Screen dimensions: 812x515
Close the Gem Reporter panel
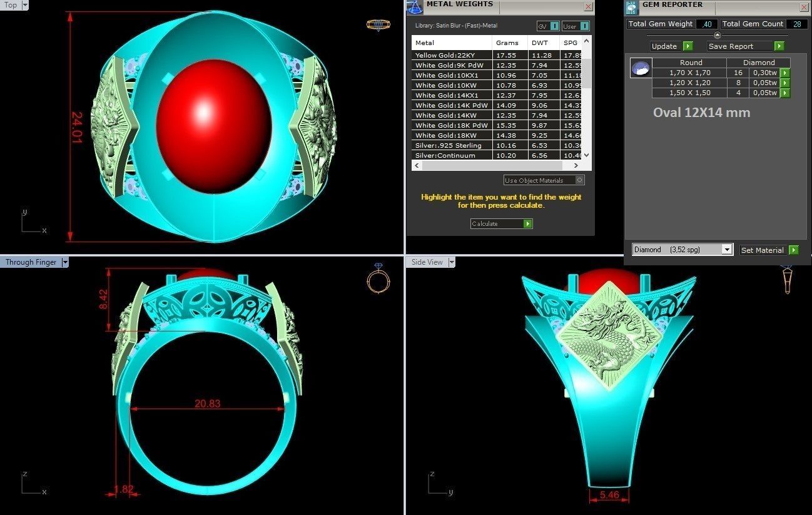coord(804,8)
